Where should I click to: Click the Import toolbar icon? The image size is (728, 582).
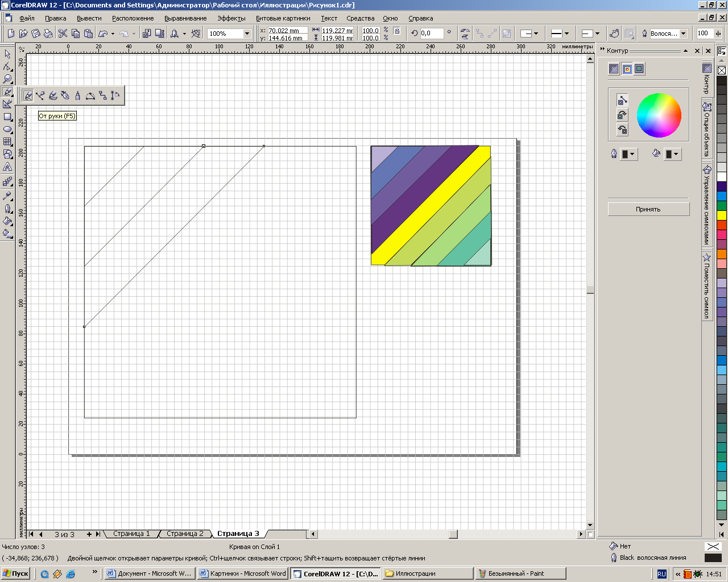pos(147,34)
